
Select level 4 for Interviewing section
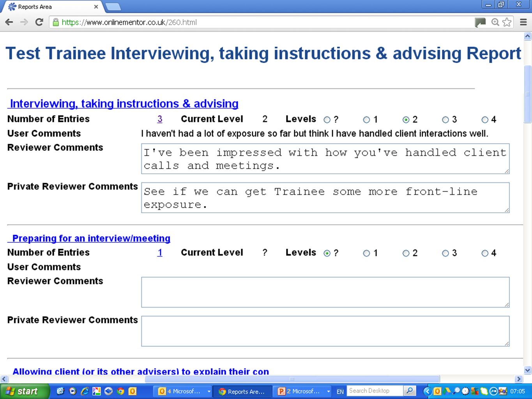485,120
